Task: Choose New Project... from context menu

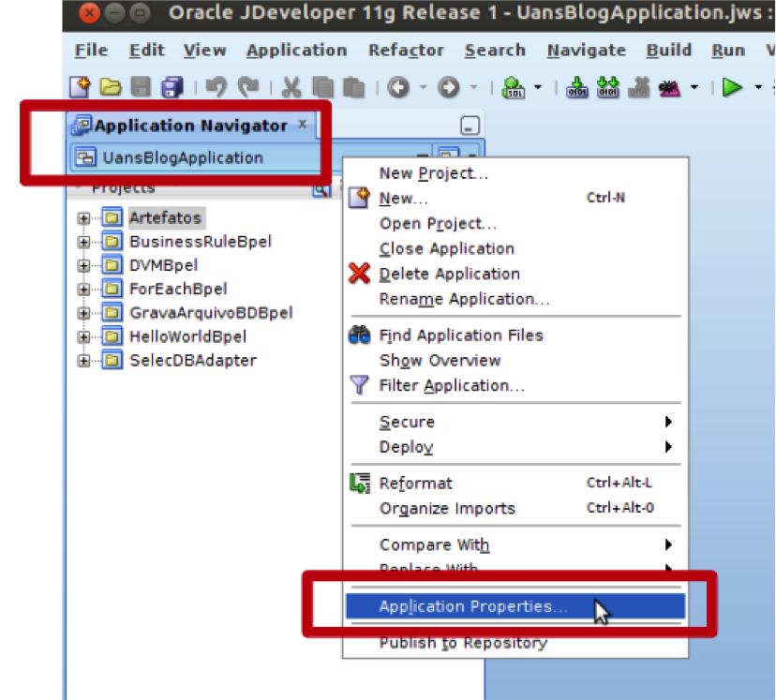Action: [x=515, y=173]
